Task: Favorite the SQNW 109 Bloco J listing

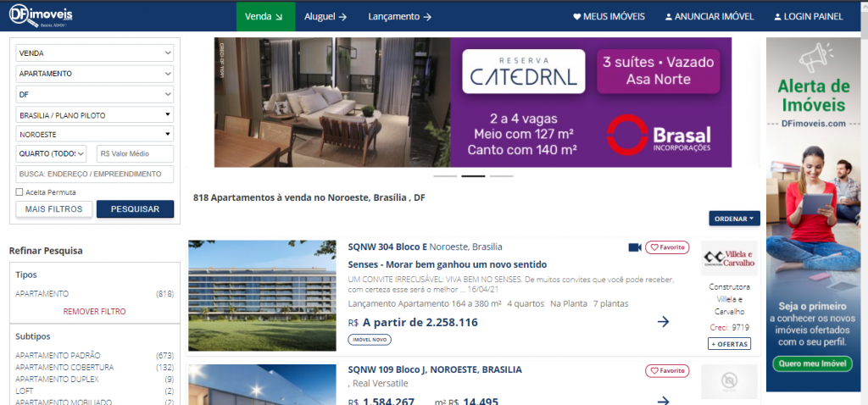Action: tap(667, 371)
